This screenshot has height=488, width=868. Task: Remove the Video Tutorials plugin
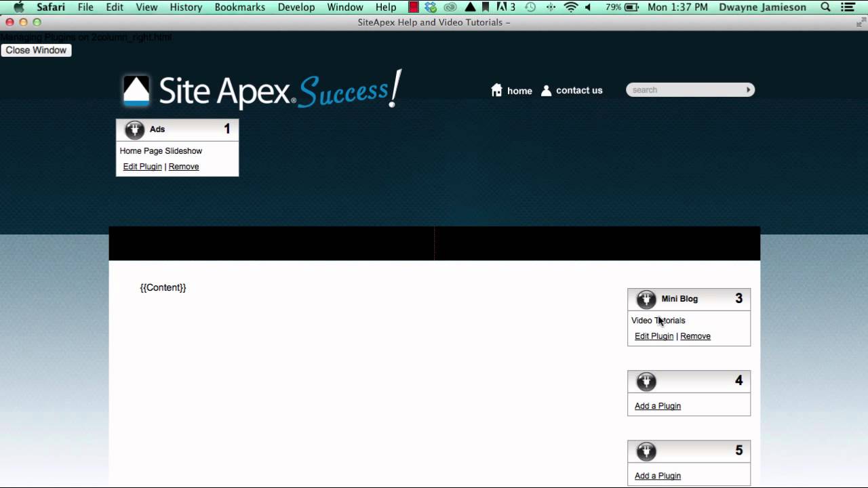click(x=695, y=336)
